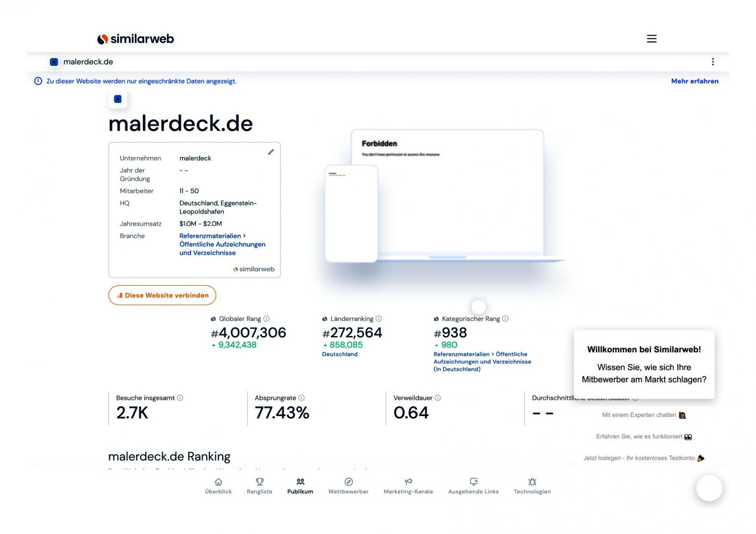Click the info icon beside Besuche insgesamt
The width and height of the screenshot is (756, 534).
click(180, 398)
